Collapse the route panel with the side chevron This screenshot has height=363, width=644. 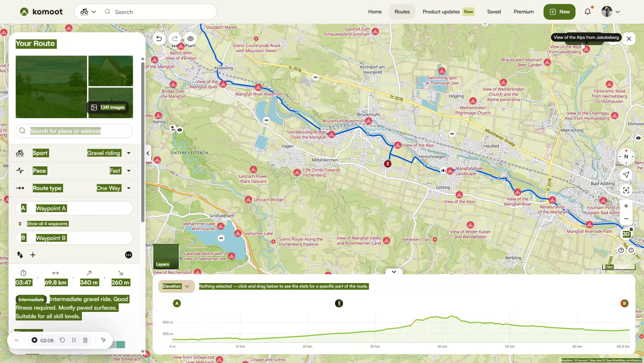coord(147,153)
